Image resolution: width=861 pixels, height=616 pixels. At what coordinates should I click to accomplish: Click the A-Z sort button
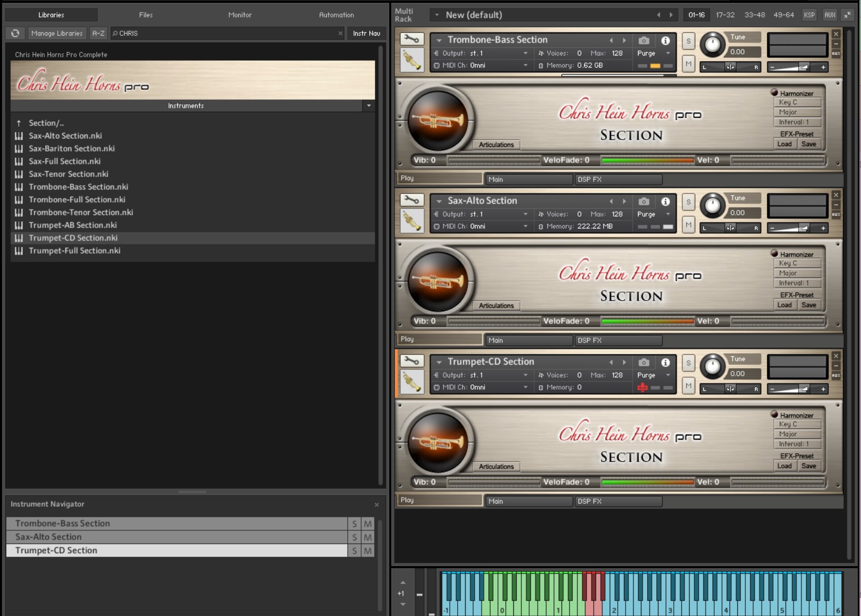pyautogui.click(x=98, y=33)
